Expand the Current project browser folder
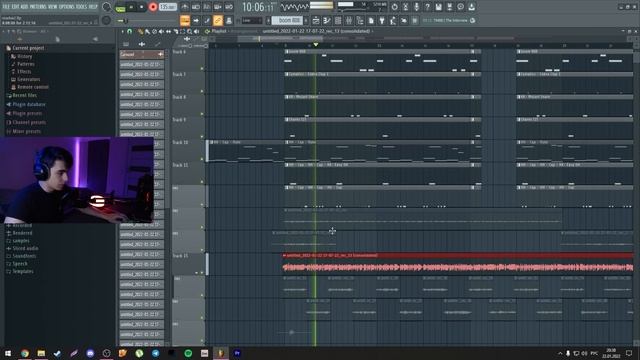Screen dimensions: 640x360 click(x=25, y=48)
